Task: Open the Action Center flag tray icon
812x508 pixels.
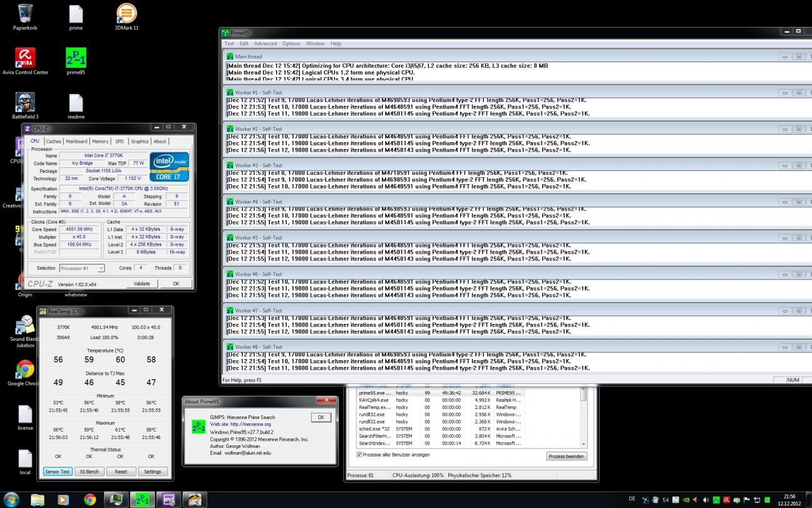Action: 746,499
